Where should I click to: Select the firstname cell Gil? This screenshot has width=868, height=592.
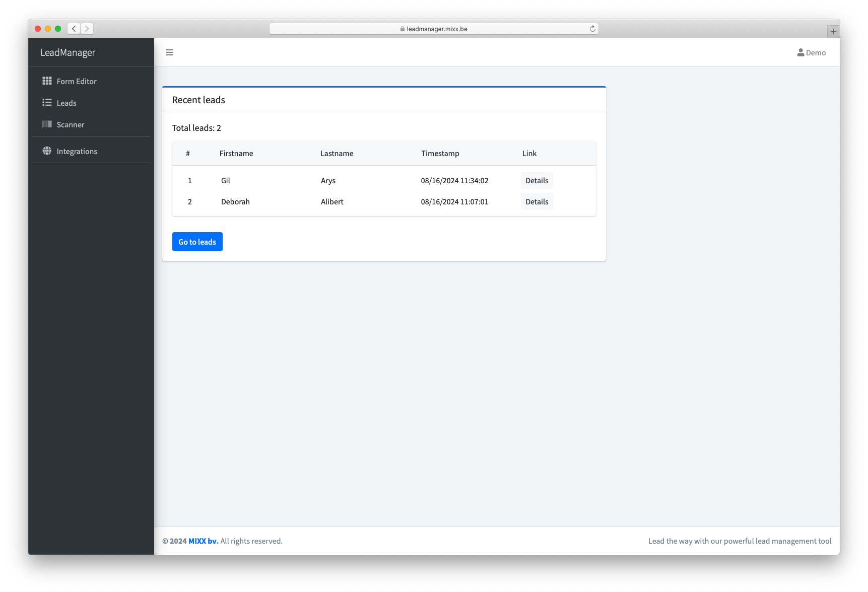[x=226, y=181]
